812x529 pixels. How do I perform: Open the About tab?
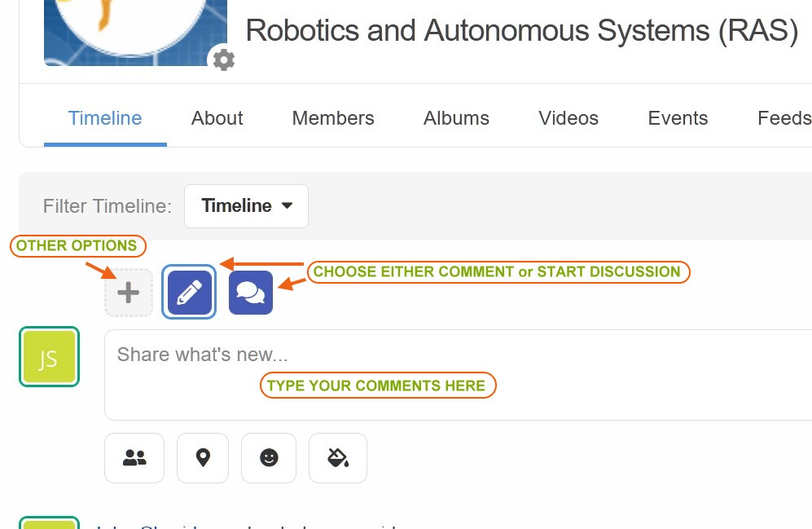point(217,118)
